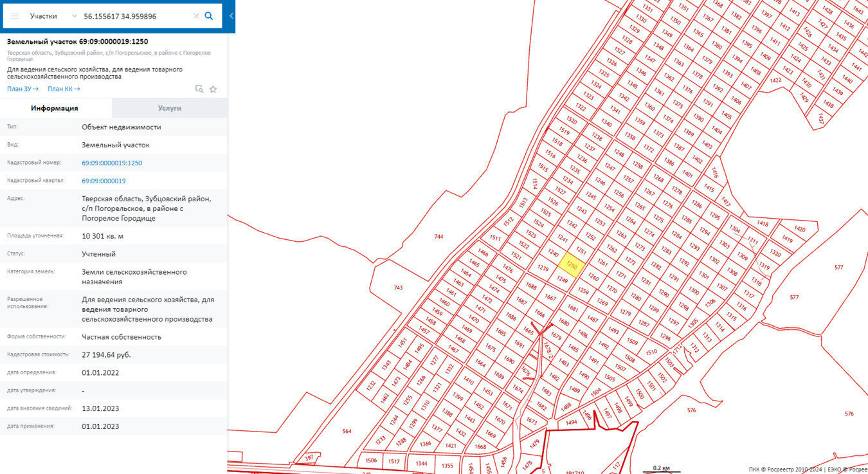Select parcel 1457 on the map
Viewport: 868px width, 474px height.
coord(424,329)
